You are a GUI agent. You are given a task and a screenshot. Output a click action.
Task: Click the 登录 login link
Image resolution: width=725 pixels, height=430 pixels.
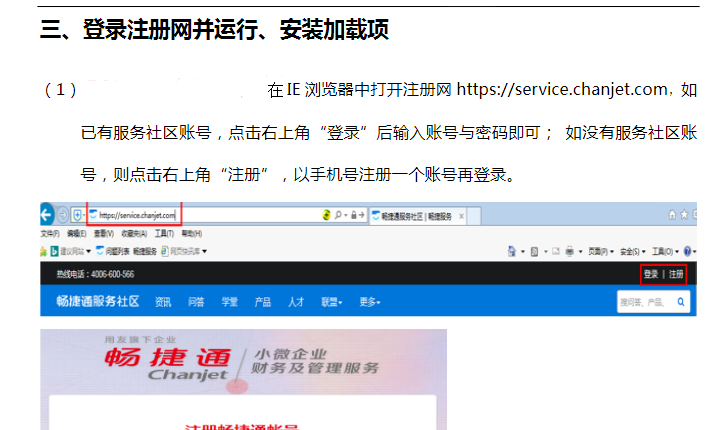coord(651,274)
